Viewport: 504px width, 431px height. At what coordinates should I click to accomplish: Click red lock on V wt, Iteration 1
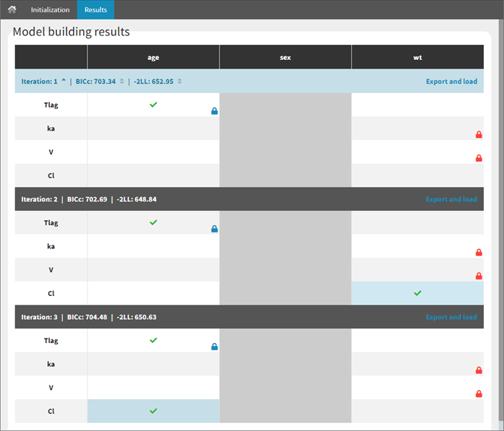pos(478,158)
